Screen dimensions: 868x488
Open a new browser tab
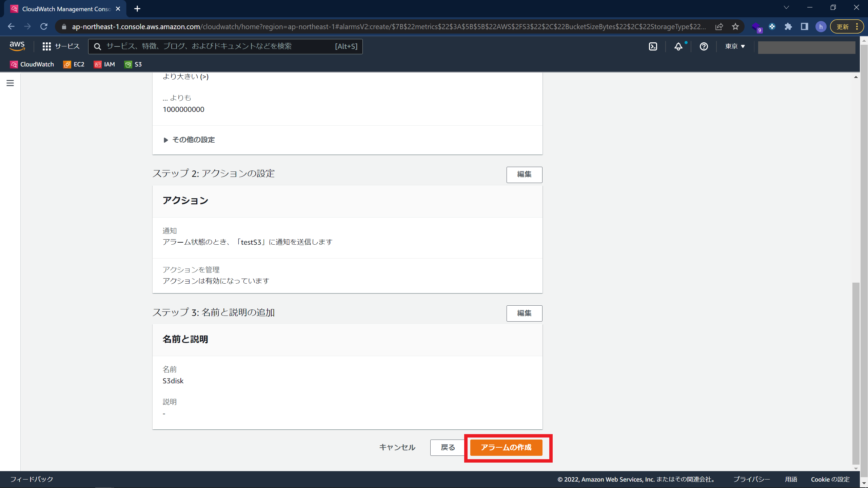(137, 9)
